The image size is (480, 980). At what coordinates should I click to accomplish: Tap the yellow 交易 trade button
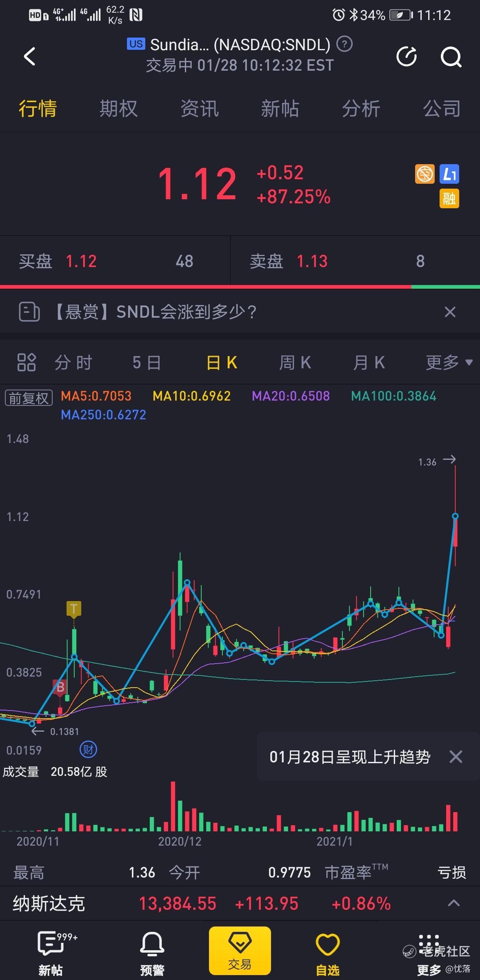coord(240,951)
